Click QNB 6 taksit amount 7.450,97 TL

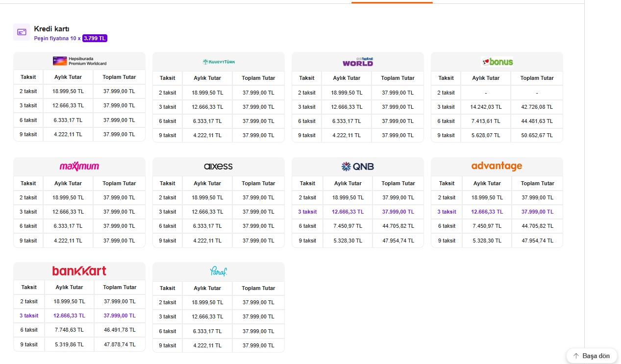coord(348,226)
